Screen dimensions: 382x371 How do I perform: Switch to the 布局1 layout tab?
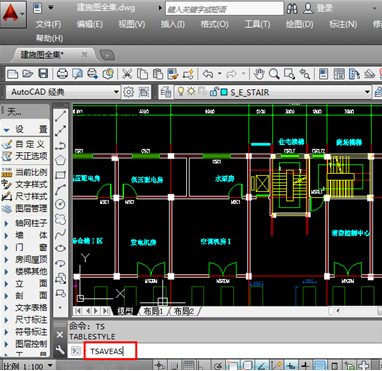pyautogui.click(x=153, y=311)
